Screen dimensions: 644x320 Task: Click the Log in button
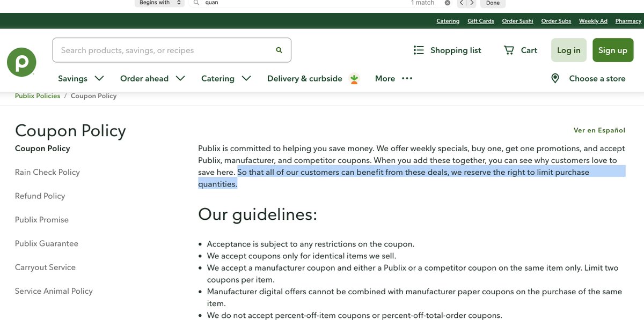569,50
